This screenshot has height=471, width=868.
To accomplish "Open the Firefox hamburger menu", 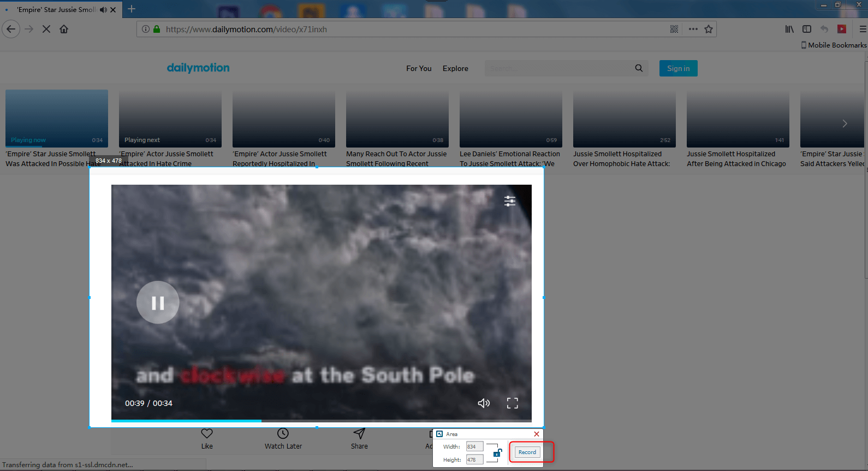I will 863,29.
